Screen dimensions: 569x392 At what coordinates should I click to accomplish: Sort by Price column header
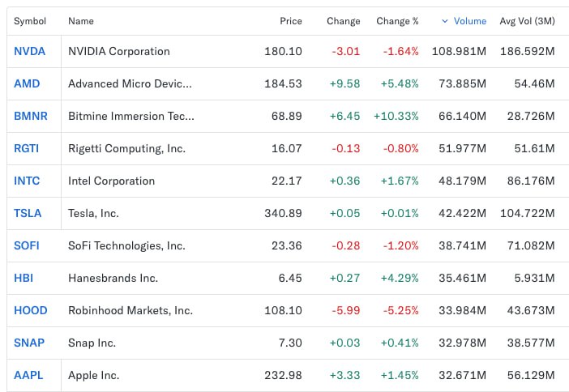(x=290, y=21)
